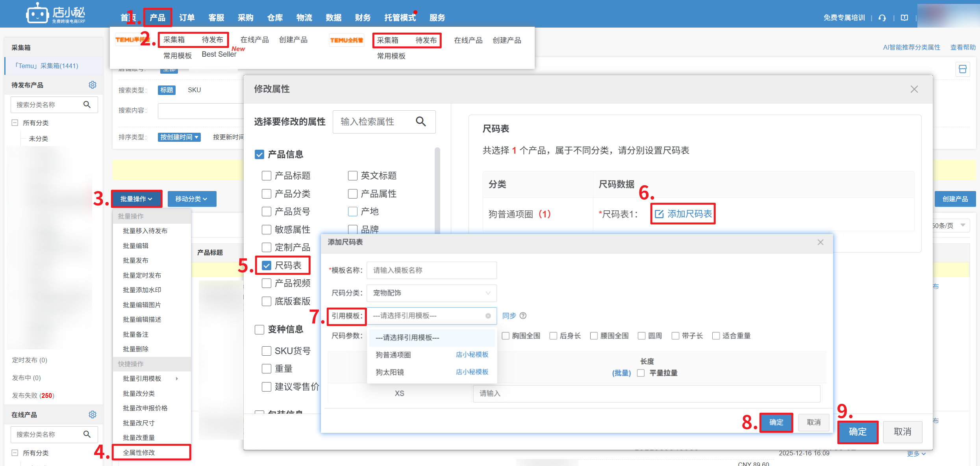
Task: Enable the 胸围全围 size parameter checkbox
Action: coord(506,336)
